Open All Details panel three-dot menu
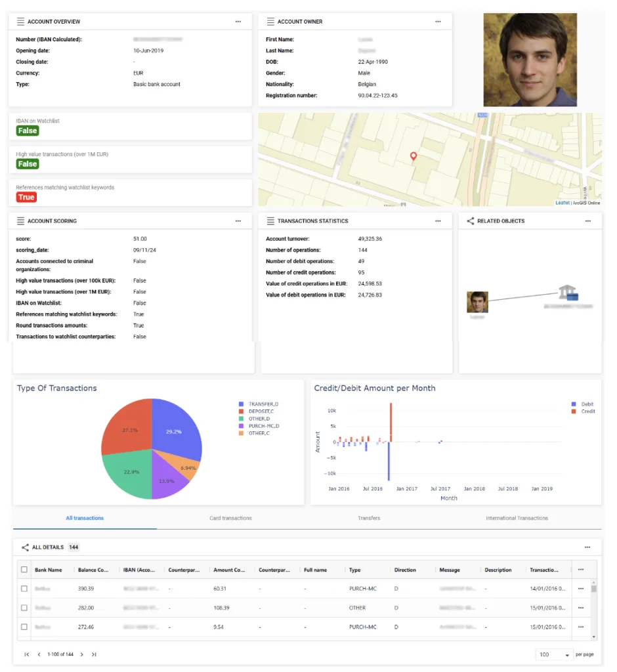 coord(587,547)
